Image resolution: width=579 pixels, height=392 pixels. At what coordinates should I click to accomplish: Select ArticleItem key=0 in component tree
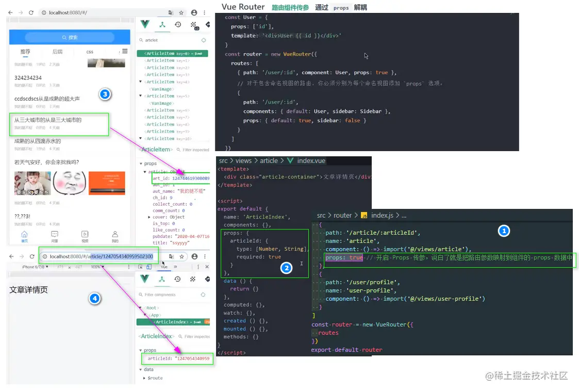click(x=172, y=54)
